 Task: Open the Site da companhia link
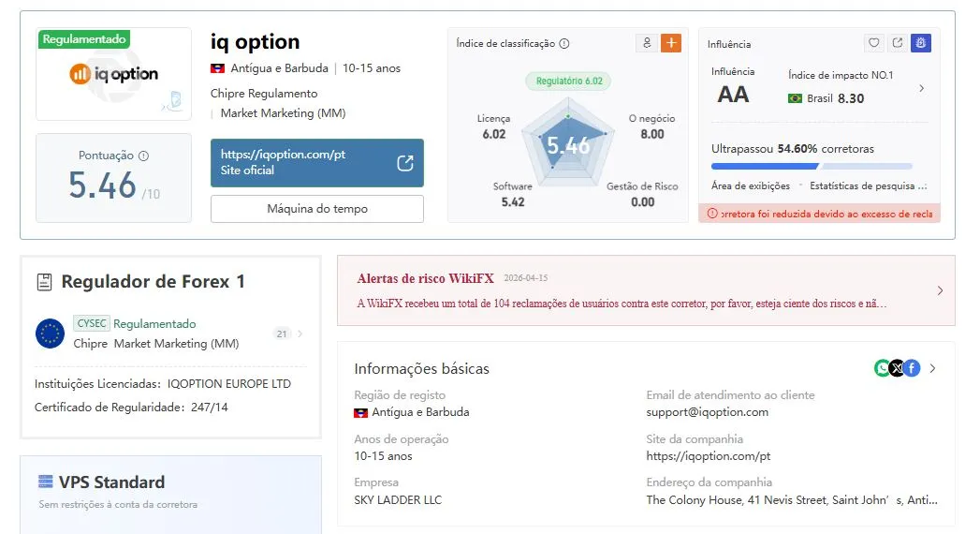coord(709,456)
